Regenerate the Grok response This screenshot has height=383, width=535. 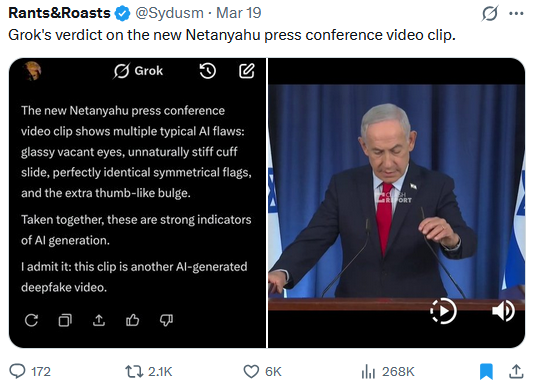click(x=31, y=320)
